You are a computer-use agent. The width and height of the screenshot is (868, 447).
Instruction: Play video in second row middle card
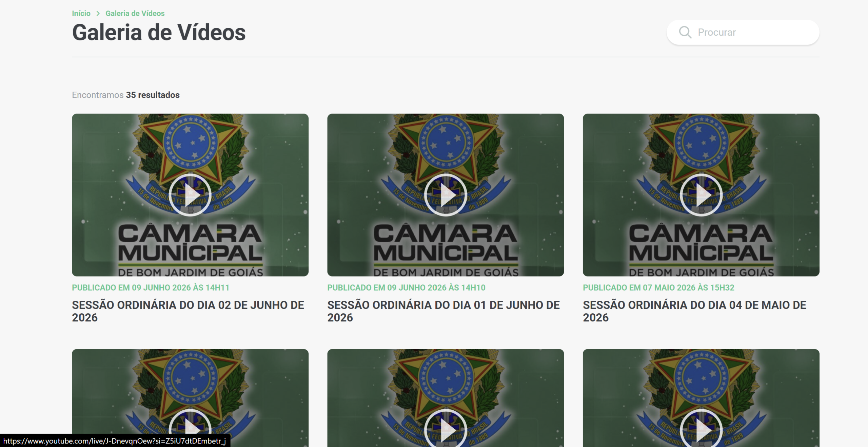click(446, 428)
